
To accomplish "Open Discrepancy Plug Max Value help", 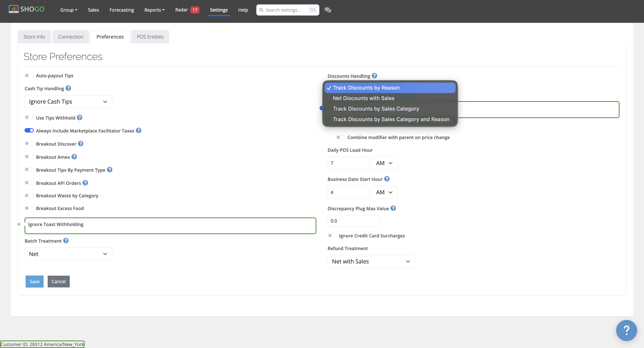I will pos(393,208).
